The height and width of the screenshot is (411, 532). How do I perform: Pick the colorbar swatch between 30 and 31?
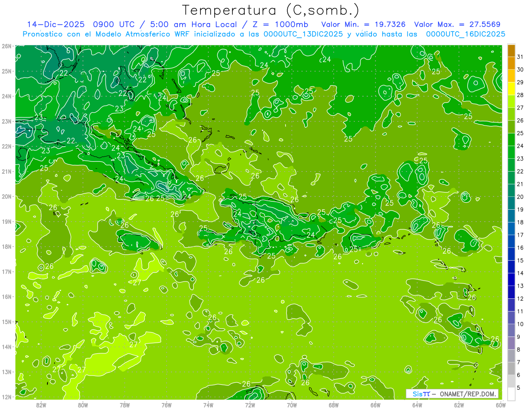(511, 63)
